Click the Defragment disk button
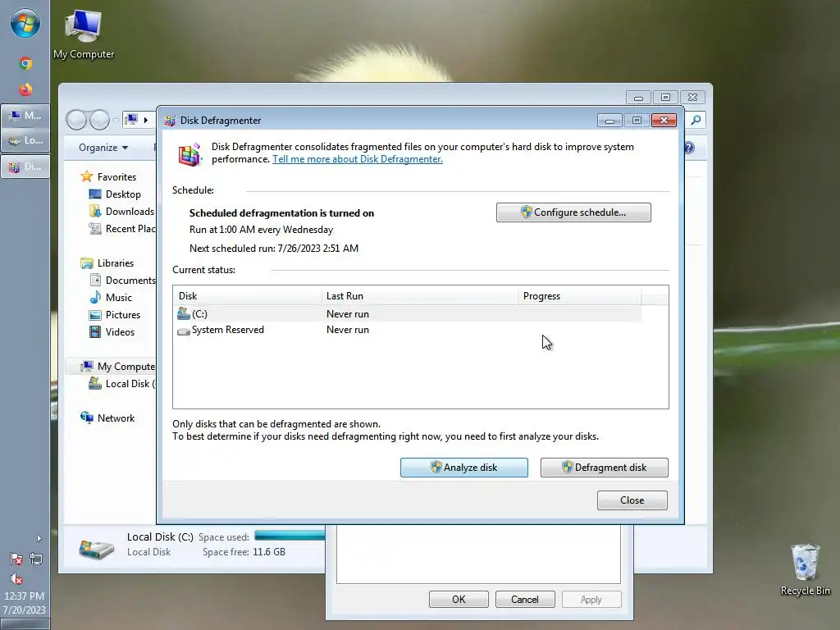This screenshot has height=630, width=840. coord(604,467)
